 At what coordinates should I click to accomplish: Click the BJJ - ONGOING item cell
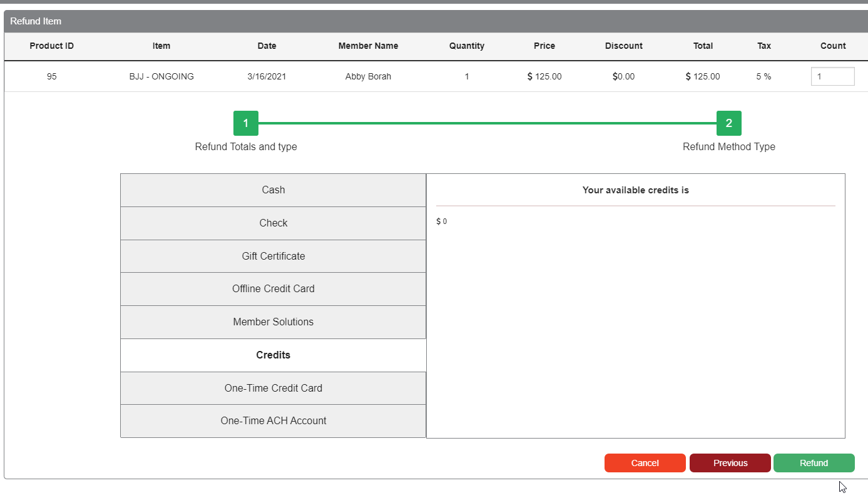coord(161,76)
